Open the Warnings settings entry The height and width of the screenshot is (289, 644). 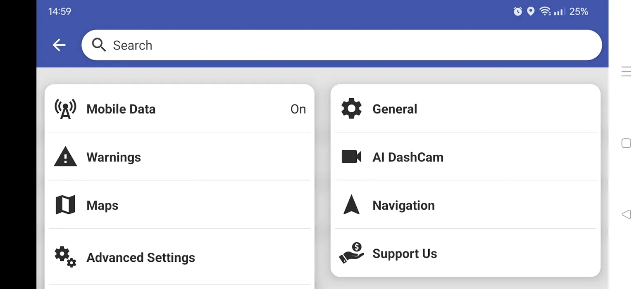(179, 157)
